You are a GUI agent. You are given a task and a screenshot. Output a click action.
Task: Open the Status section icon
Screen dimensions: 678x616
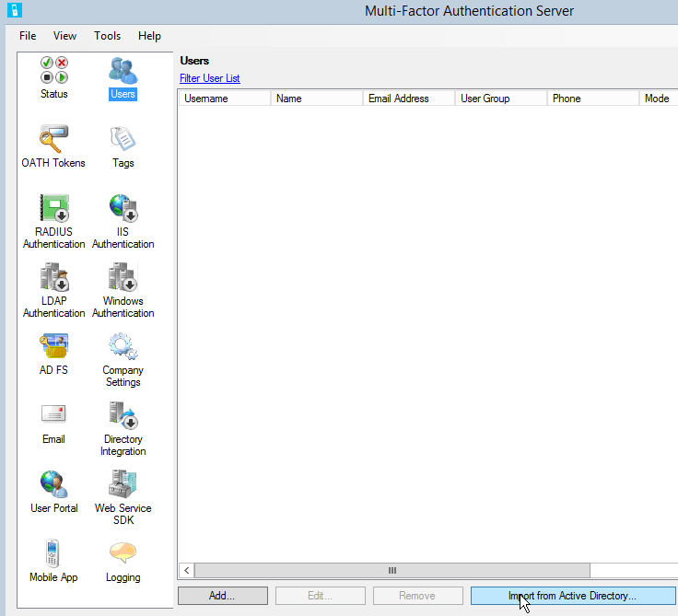(x=53, y=71)
